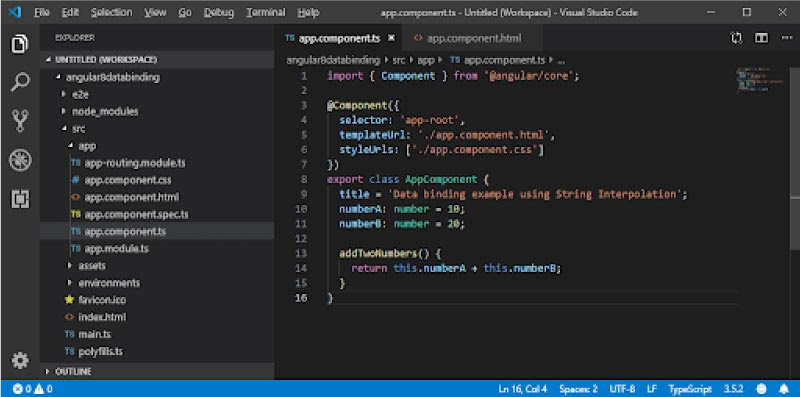The width and height of the screenshot is (800, 397).
Task: Click the HTML icon of index.html
Action: (69, 317)
